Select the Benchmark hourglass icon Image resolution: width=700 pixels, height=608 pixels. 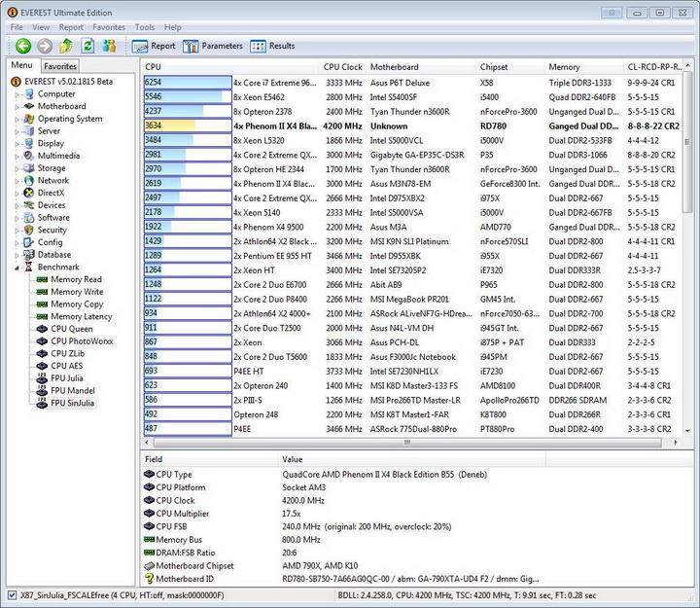coord(29,268)
